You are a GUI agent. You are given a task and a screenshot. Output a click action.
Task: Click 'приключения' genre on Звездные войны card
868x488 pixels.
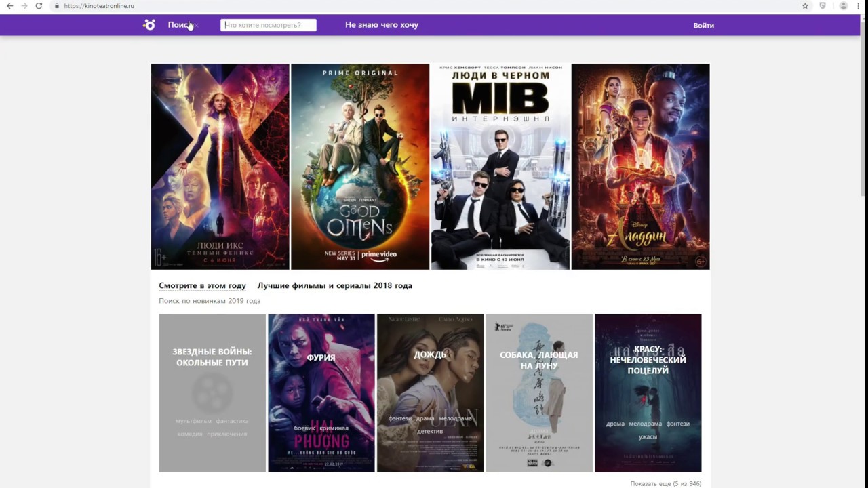[x=227, y=434]
